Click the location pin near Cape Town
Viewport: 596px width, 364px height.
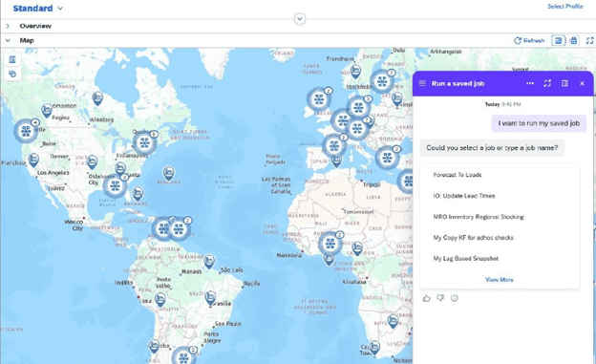374,348
